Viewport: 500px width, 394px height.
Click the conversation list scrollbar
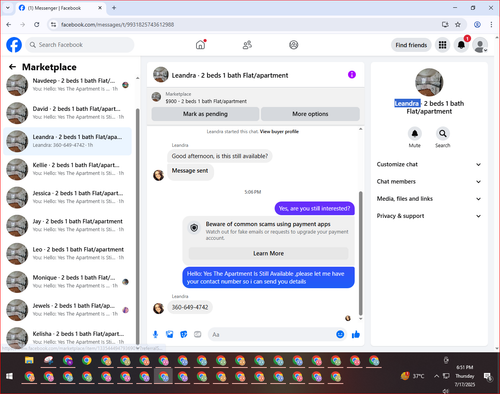tap(137, 227)
